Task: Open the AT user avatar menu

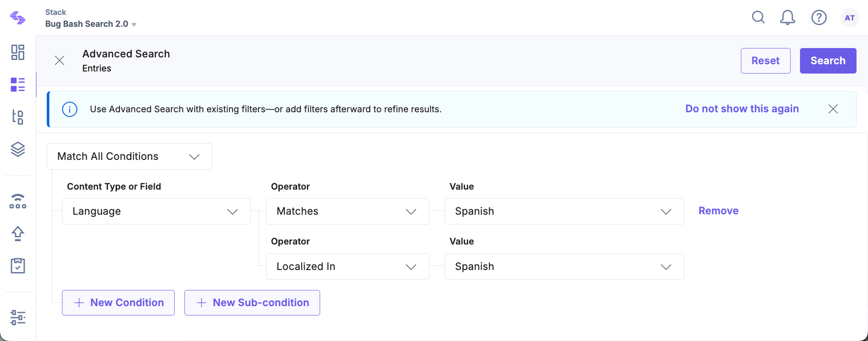Action: pos(849,17)
